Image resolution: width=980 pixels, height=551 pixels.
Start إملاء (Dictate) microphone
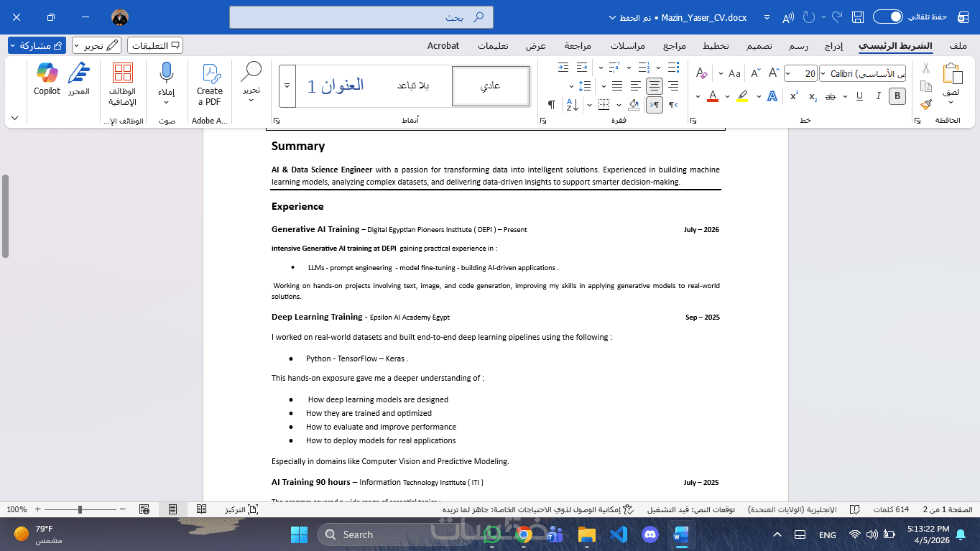(167, 84)
